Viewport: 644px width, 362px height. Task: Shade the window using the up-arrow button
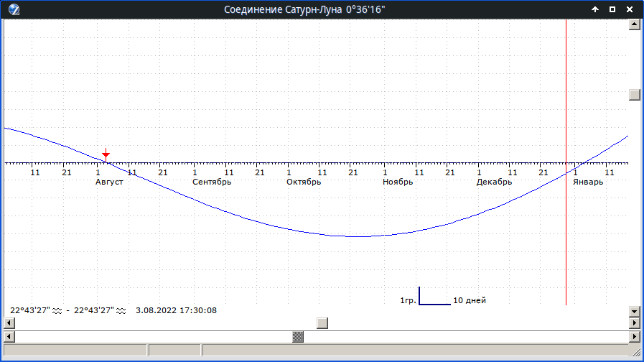[594, 9]
